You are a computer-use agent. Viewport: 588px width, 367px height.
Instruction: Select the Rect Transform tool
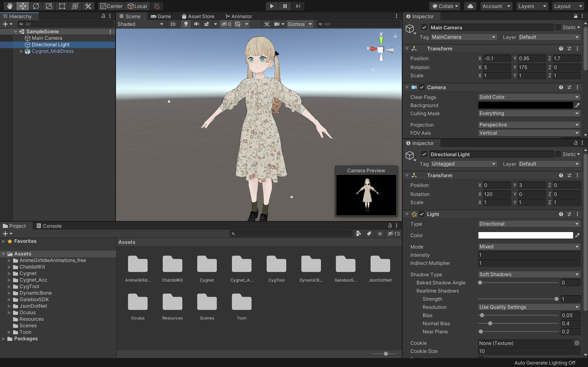point(61,6)
